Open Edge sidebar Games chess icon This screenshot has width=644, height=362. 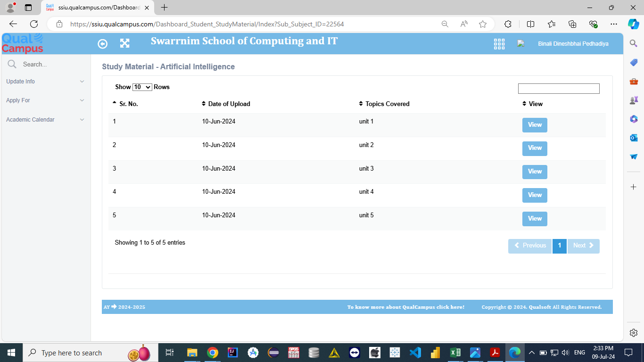(x=634, y=100)
